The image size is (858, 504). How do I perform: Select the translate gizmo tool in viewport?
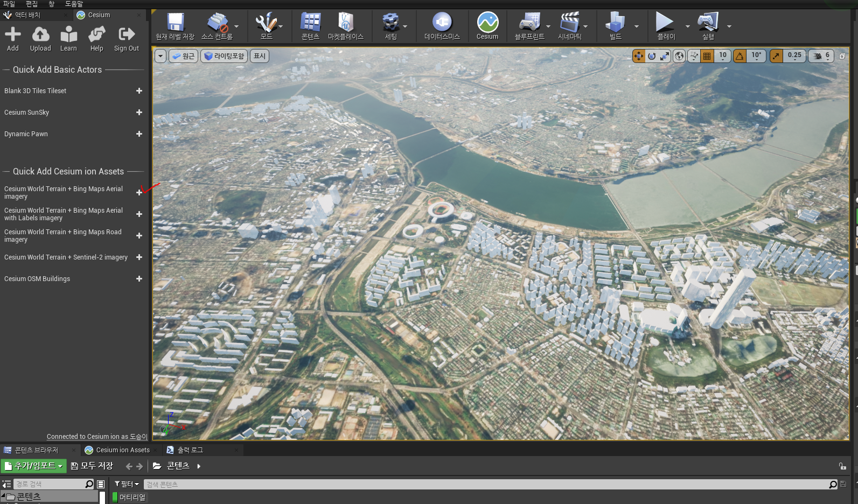coord(639,56)
